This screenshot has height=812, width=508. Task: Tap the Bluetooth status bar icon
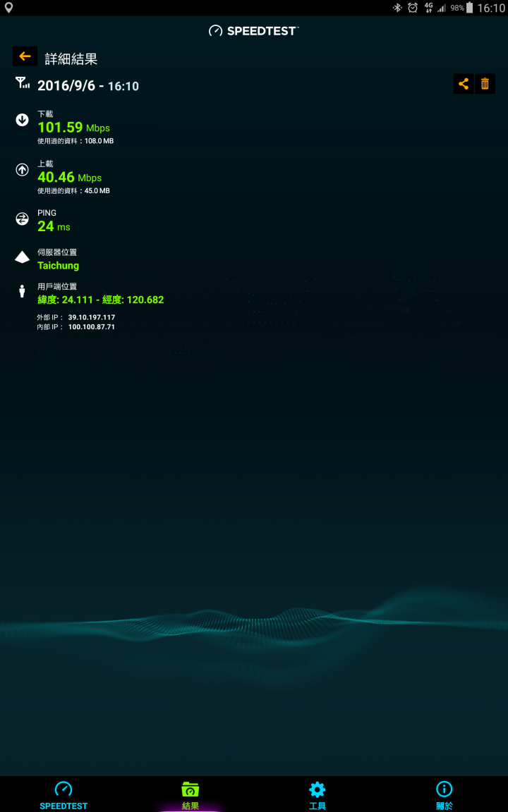pos(397,8)
